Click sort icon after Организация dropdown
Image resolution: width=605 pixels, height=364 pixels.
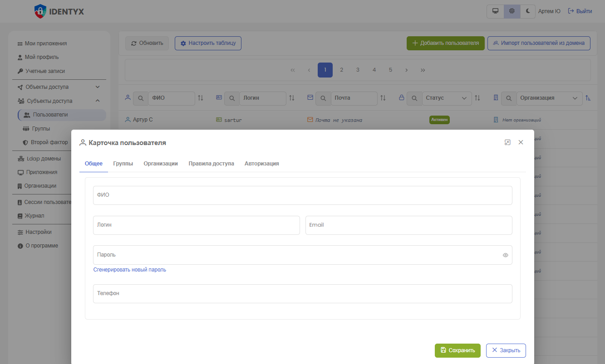tap(588, 98)
